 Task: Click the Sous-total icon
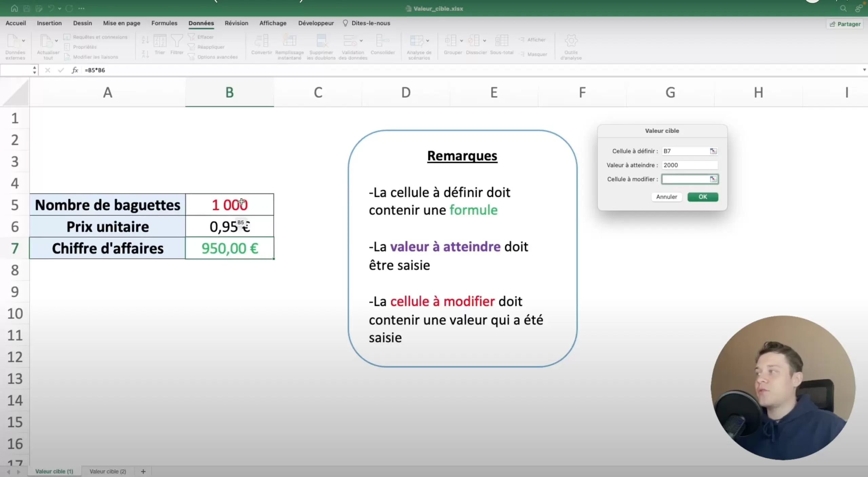pyautogui.click(x=501, y=41)
